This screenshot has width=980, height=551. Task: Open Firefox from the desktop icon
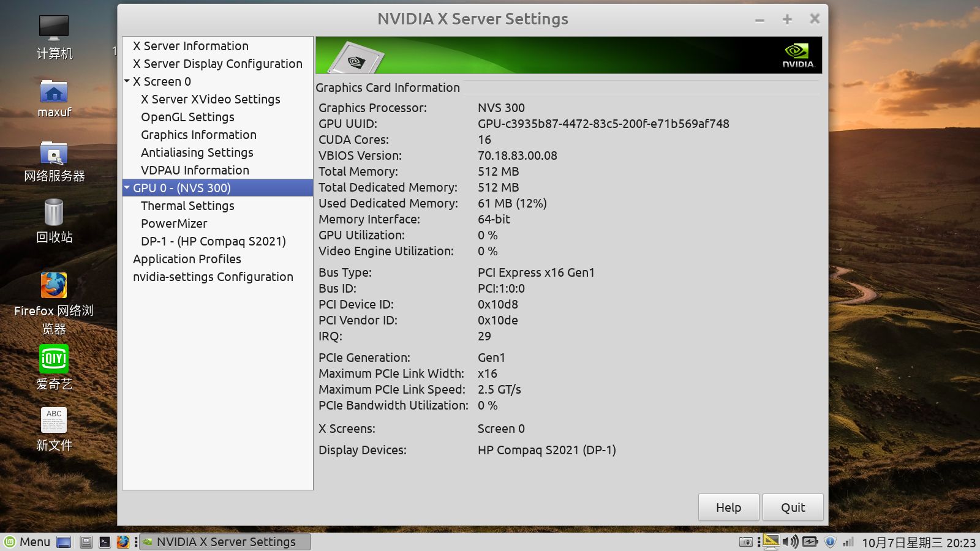54,286
